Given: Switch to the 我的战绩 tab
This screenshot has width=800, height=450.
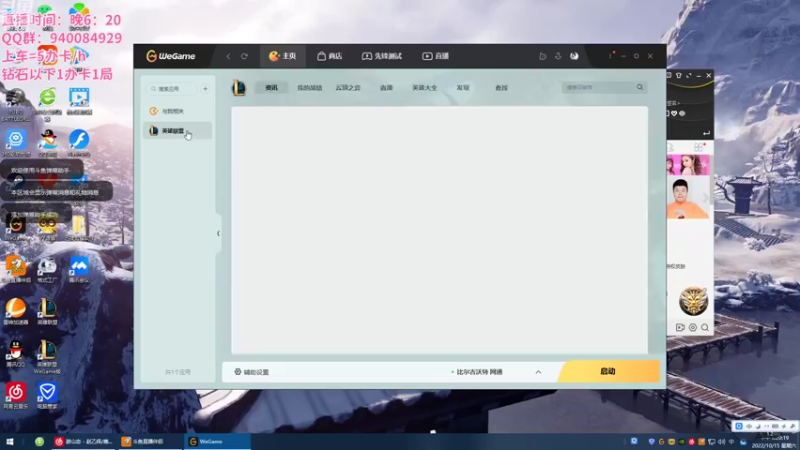Looking at the screenshot, I should (310, 88).
